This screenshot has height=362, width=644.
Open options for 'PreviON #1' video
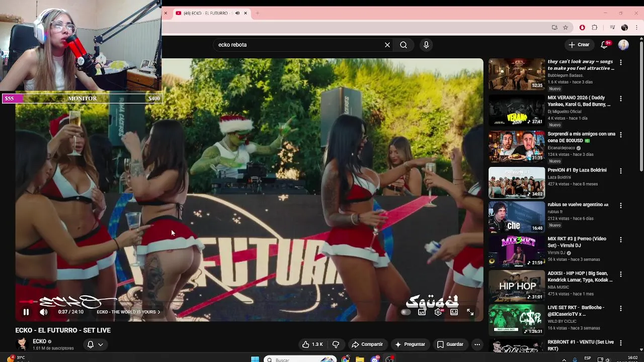coord(621,171)
